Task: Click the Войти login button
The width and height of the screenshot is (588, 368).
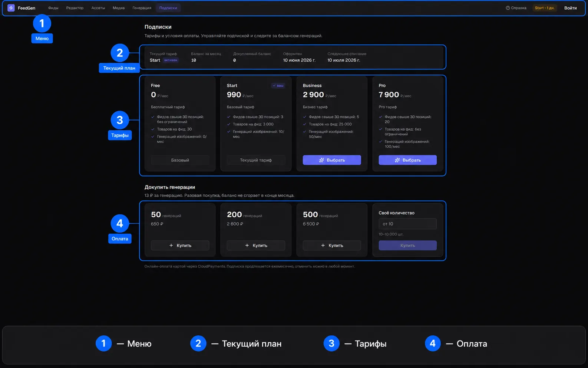Action: coord(571,8)
